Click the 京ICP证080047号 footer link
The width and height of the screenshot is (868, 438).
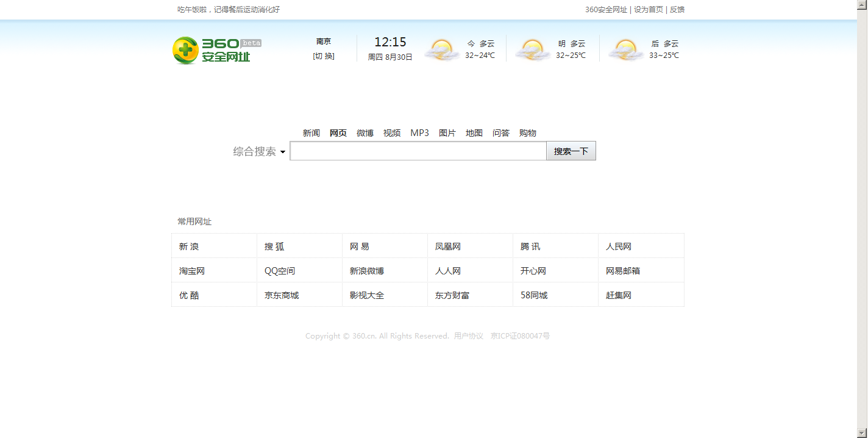point(520,336)
